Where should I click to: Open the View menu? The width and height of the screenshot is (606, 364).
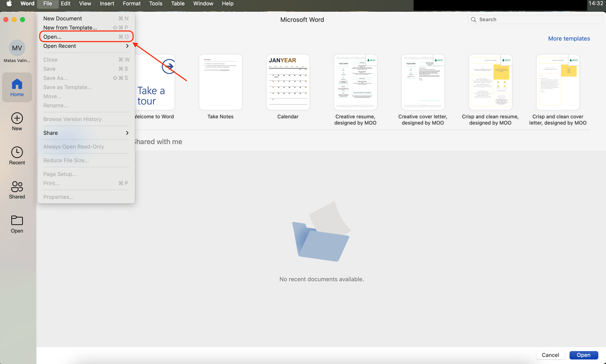click(x=85, y=4)
